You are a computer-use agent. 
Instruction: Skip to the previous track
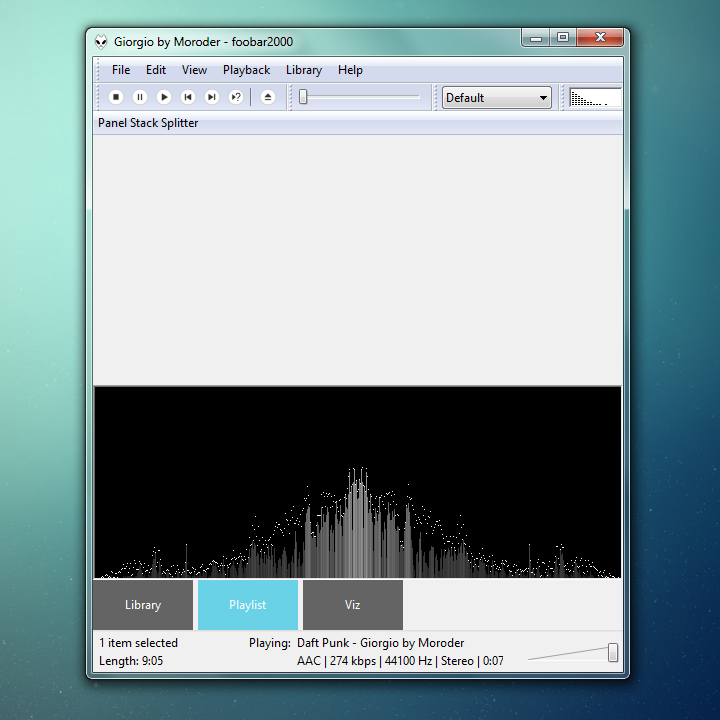pyautogui.click(x=187, y=97)
